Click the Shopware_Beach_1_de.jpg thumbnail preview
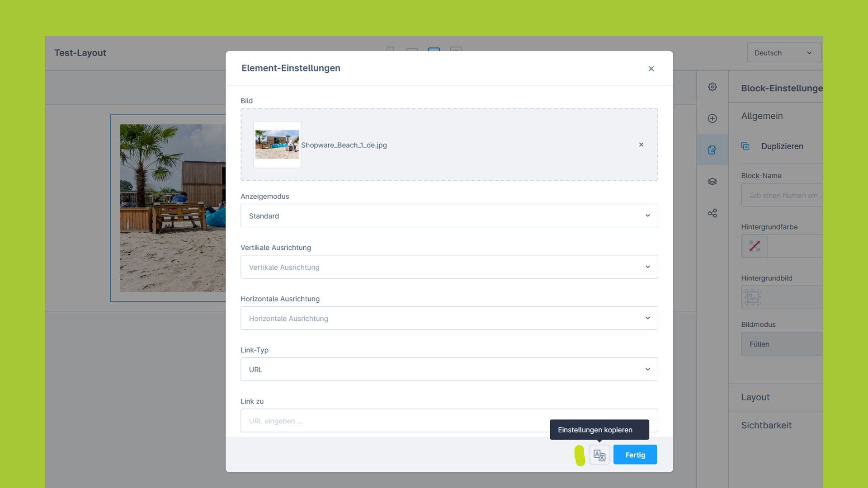 pyautogui.click(x=277, y=145)
